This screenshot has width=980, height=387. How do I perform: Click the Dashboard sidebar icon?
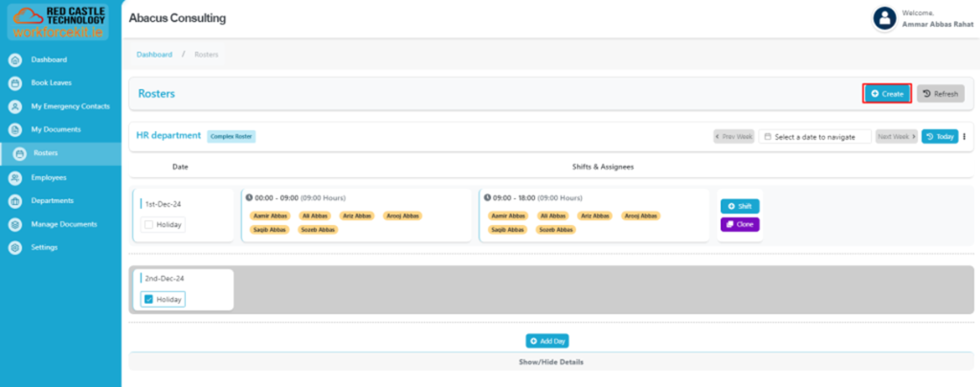(15, 59)
